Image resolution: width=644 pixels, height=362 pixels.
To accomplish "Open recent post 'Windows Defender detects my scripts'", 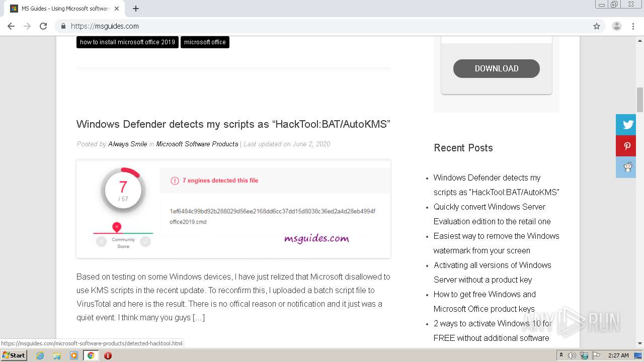I will coord(496,185).
